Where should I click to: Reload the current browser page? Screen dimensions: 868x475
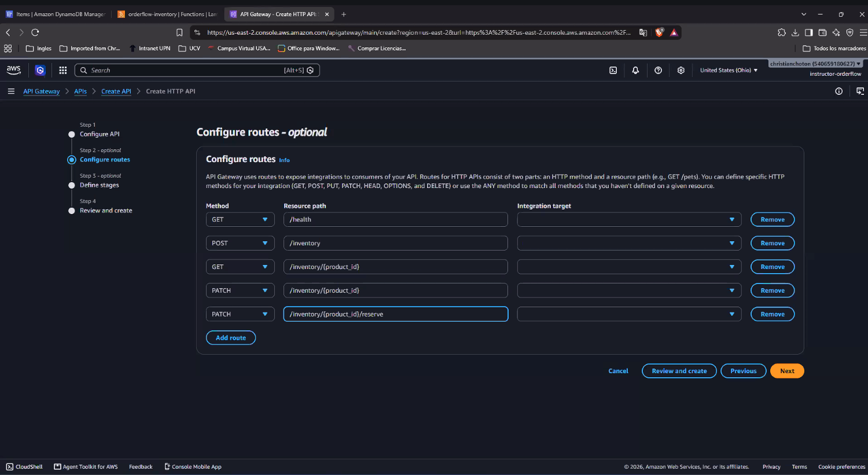coord(35,32)
